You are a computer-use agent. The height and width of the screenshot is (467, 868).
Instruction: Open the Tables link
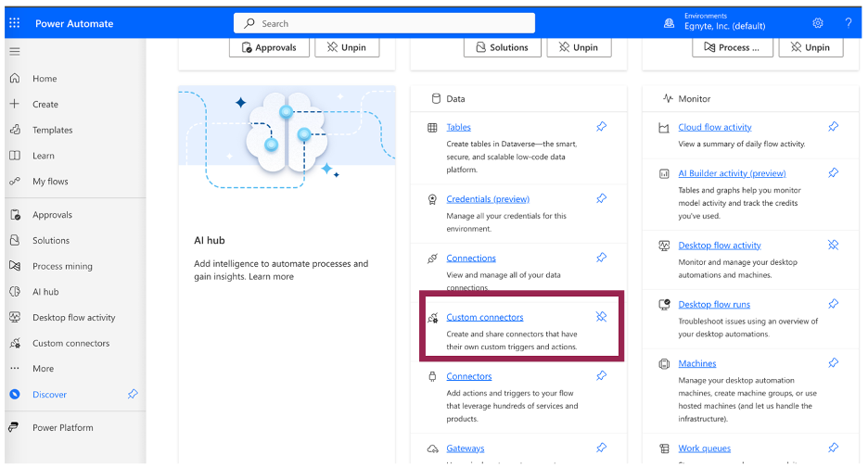click(x=458, y=127)
